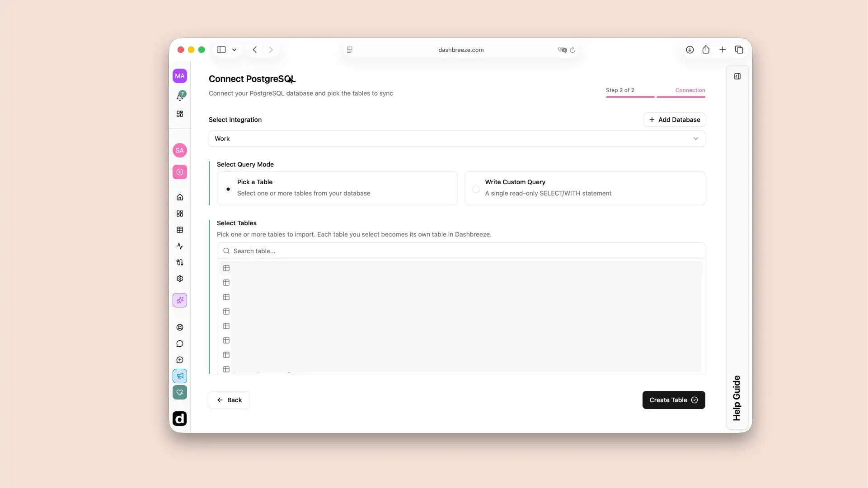Click the Dashbreeze 'd' logo
The width and height of the screenshot is (868, 488).
point(180,418)
